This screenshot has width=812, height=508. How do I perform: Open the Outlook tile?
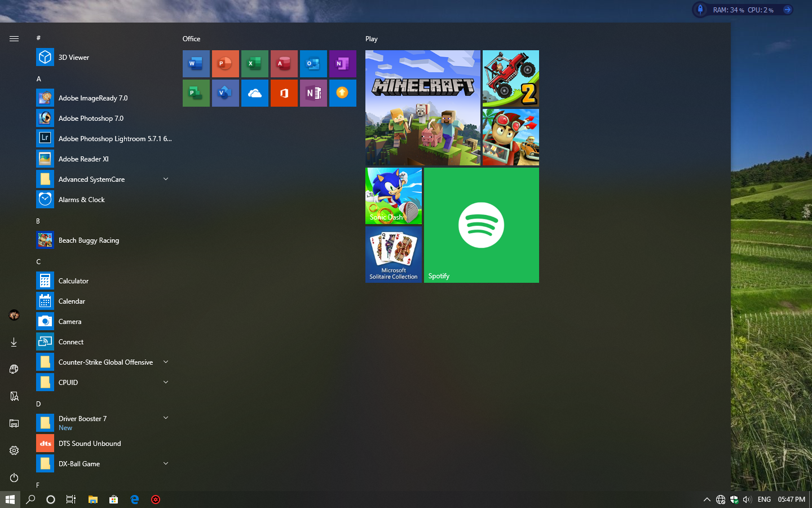(314, 64)
